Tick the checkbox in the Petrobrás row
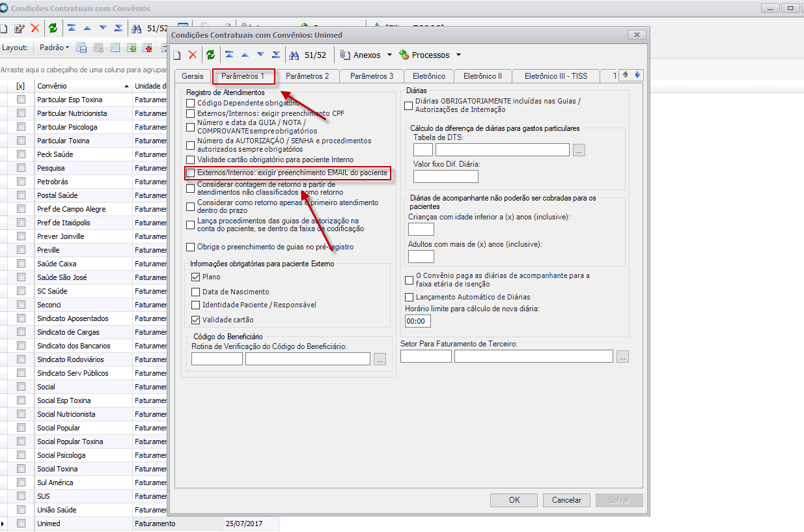Screen dimensions: 804x532 (x=21, y=182)
